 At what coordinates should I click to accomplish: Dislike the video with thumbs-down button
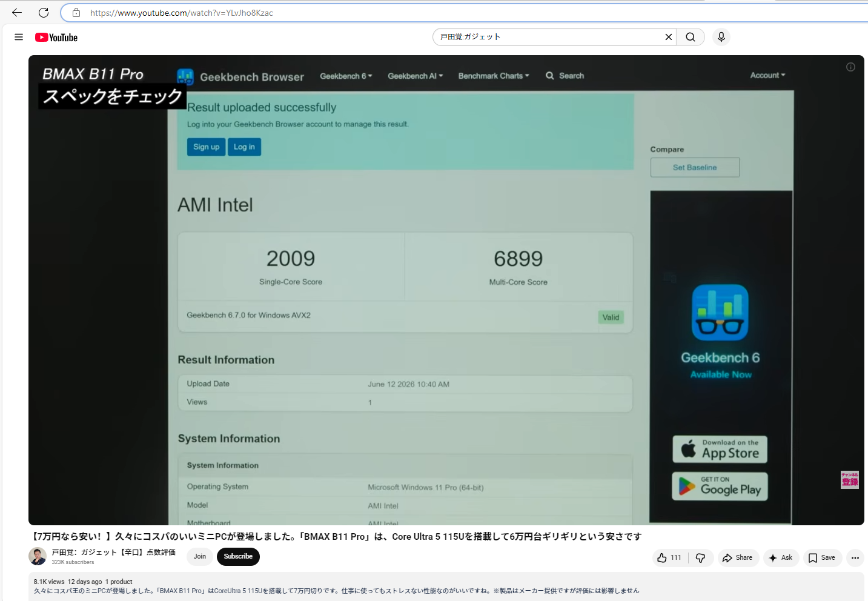tap(700, 558)
